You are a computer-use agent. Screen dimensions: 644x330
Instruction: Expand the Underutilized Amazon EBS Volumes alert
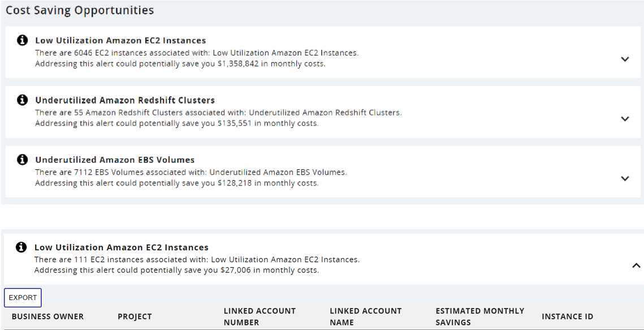pos(625,178)
